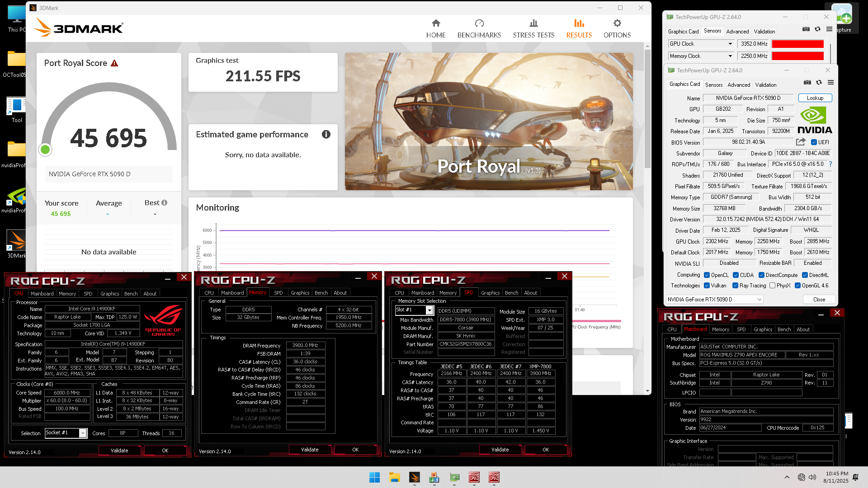Open Graphics tab in CPU-Z SPD window

(490, 293)
